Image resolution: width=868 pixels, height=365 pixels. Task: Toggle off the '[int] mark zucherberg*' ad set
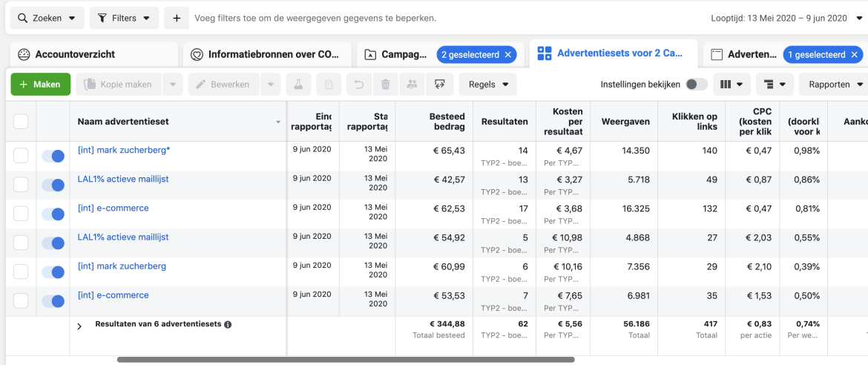53,157
